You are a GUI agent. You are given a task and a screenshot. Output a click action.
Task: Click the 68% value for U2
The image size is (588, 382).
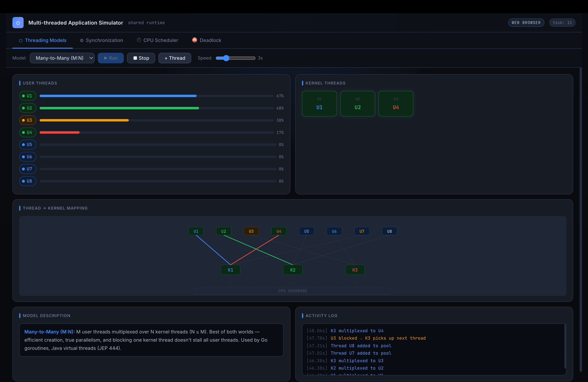tap(280, 108)
